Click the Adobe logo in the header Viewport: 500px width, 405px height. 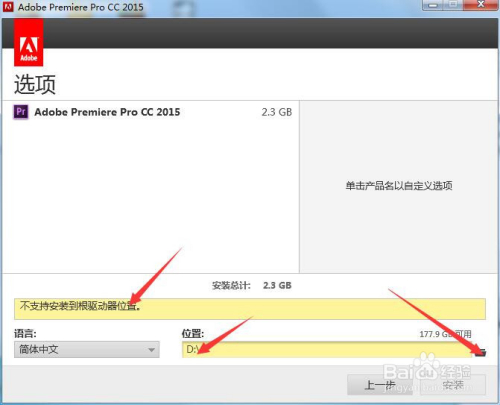(28, 42)
